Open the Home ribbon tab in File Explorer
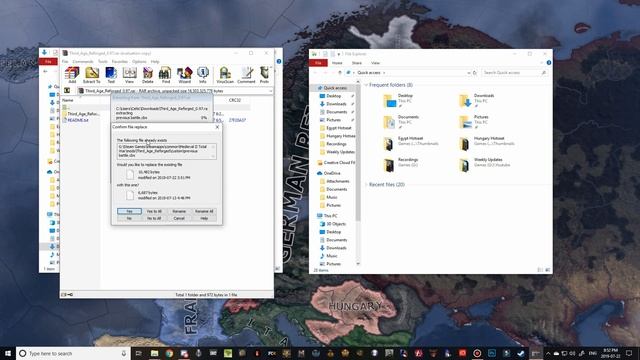The width and height of the screenshot is (640, 360). point(337,63)
